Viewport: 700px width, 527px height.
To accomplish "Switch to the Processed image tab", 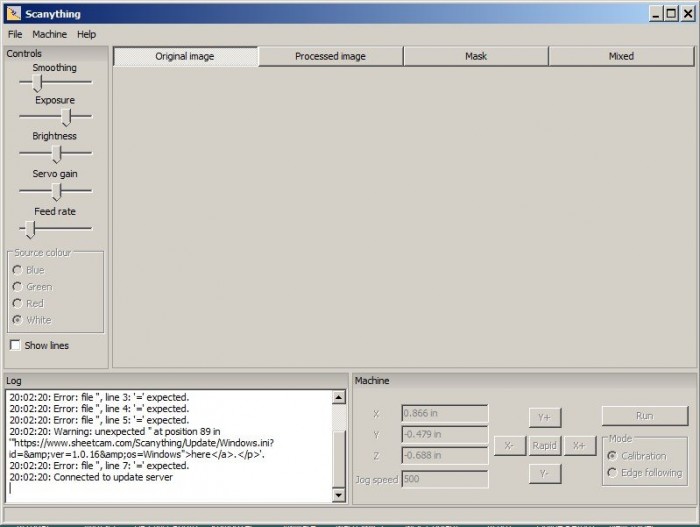I will point(330,57).
